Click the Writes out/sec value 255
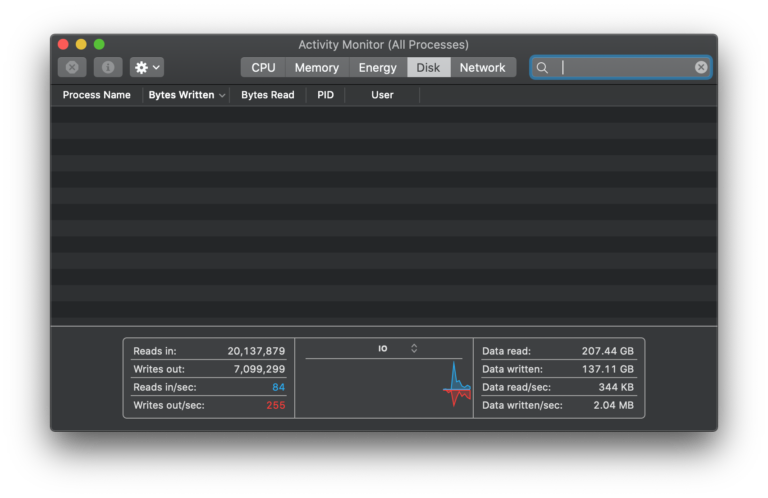The width and height of the screenshot is (768, 498). (x=276, y=405)
